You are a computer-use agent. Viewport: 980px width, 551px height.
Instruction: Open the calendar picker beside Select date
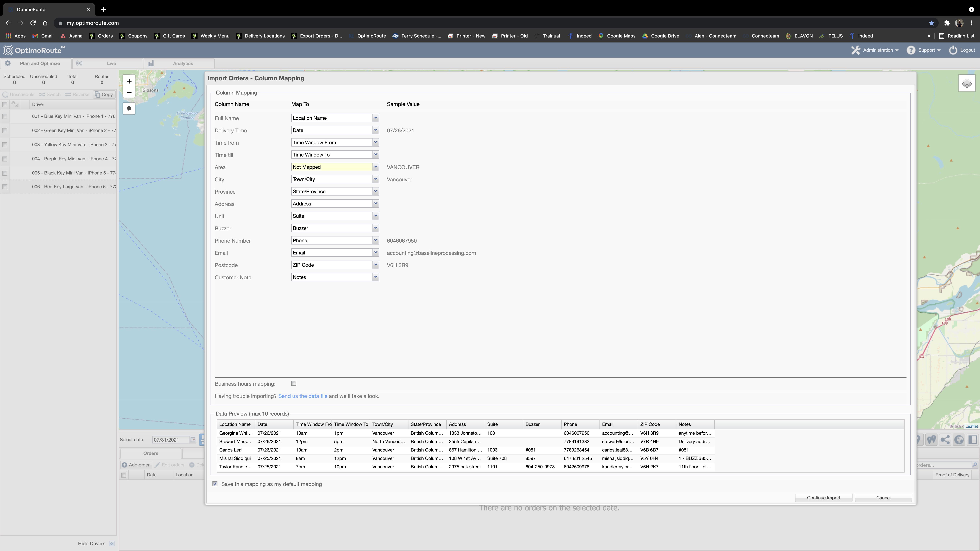point(193,440)
